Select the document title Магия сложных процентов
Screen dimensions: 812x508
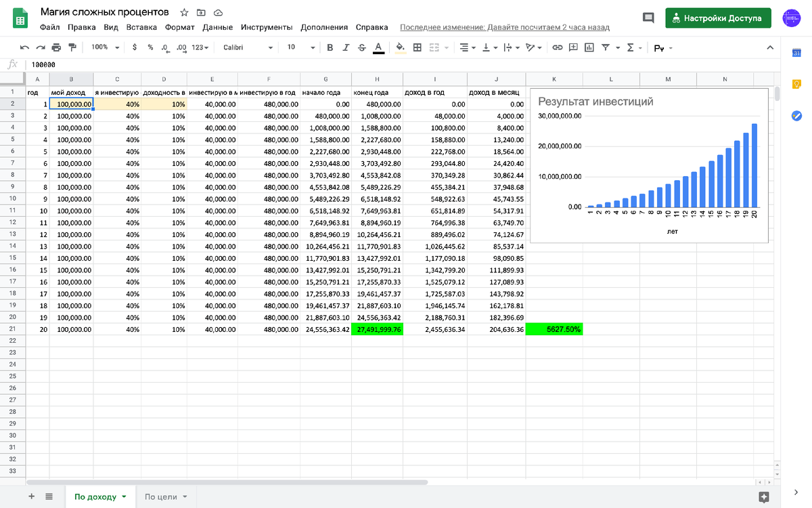[105, 12]
